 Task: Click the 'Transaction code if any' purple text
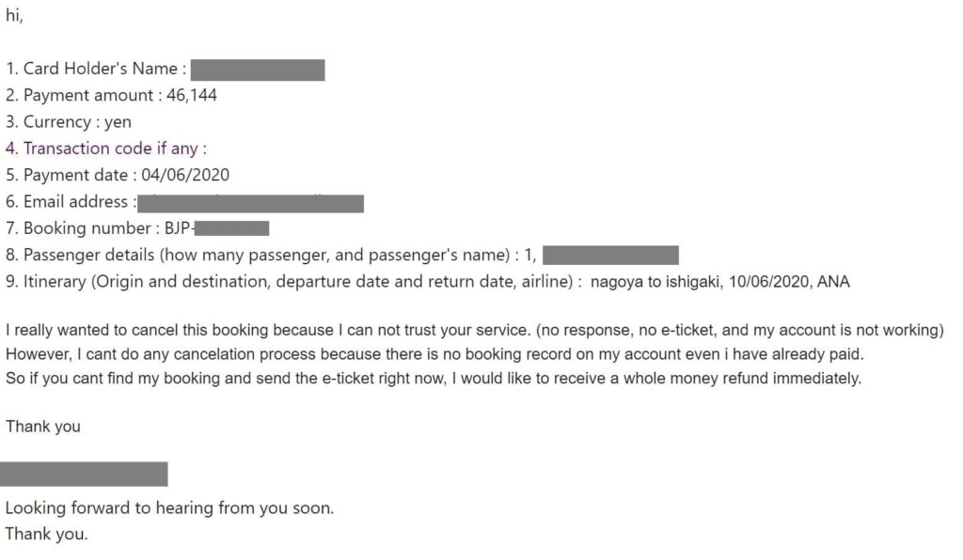point(105,148)
